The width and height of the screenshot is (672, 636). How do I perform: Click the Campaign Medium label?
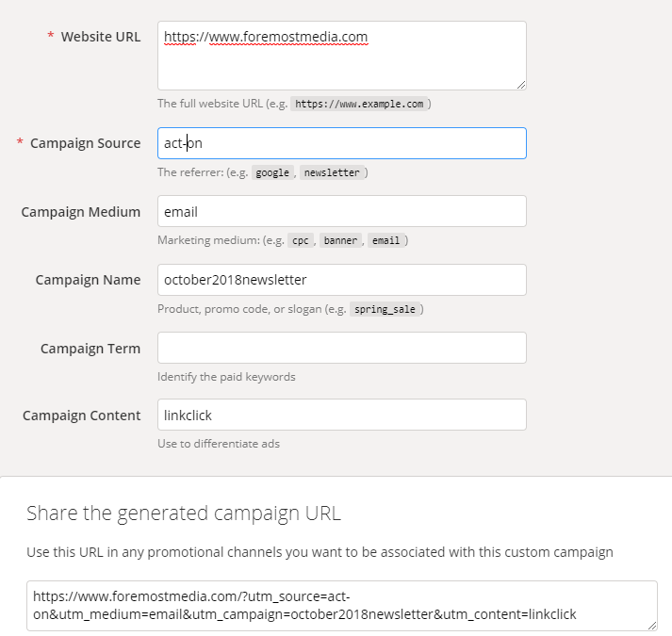point(81,212)
